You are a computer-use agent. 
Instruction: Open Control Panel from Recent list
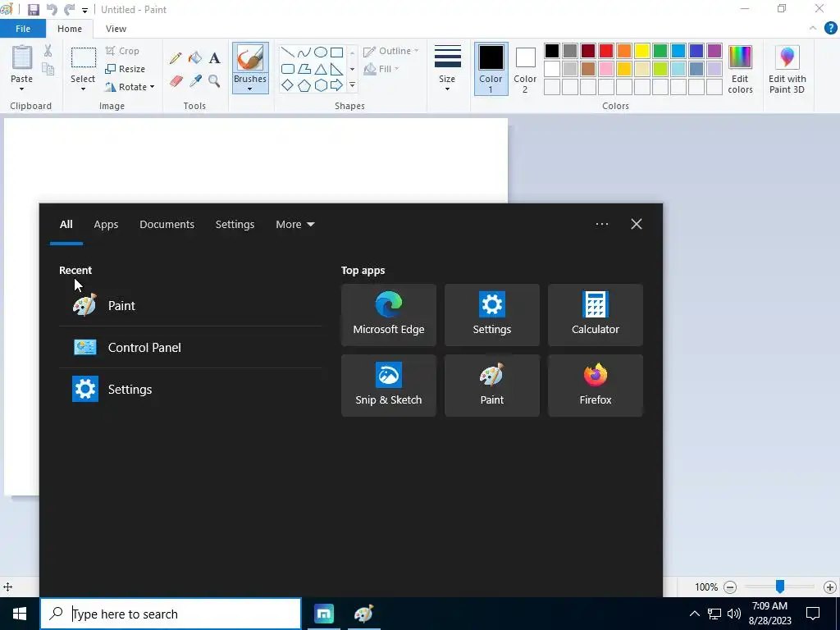coord(190,347)
